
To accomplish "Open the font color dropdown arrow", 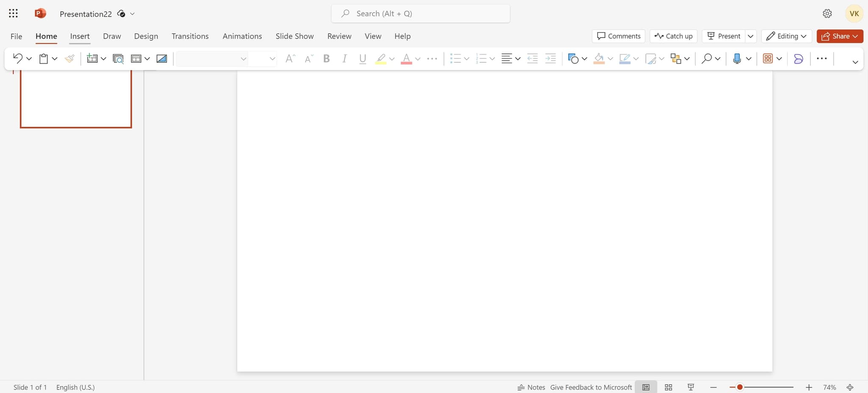I will click(417, 59).
